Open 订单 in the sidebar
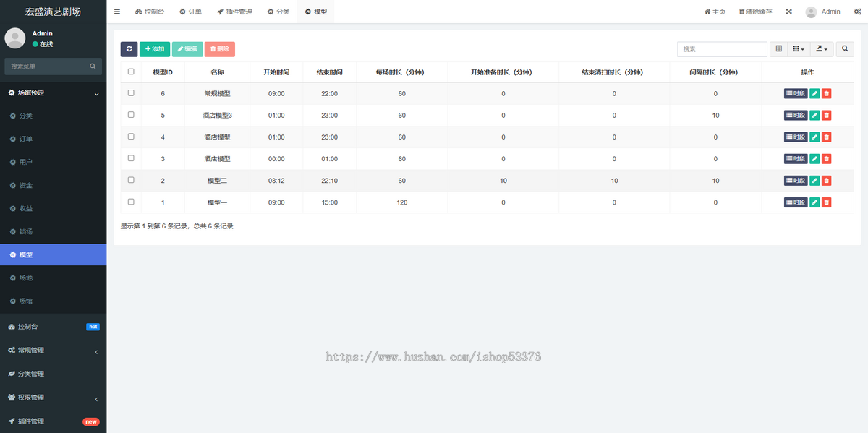The image size is (868, 433). pyautogui.click(x=53, y=139)
